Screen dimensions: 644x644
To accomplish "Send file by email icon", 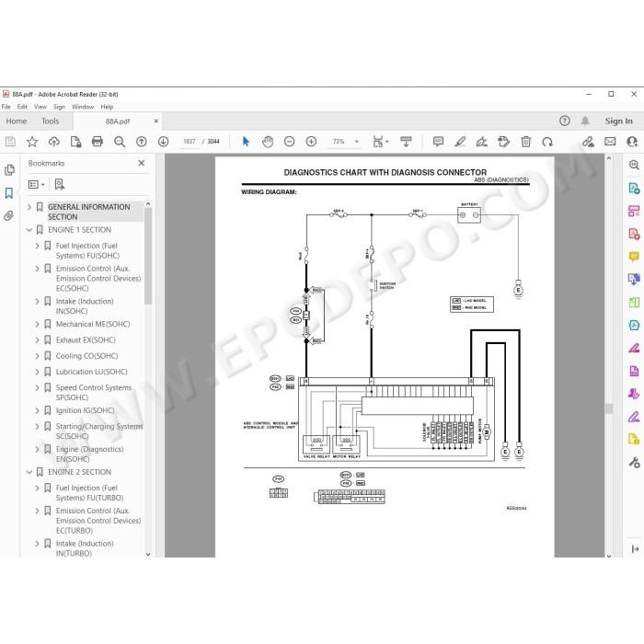I will [x=610, y=142].
